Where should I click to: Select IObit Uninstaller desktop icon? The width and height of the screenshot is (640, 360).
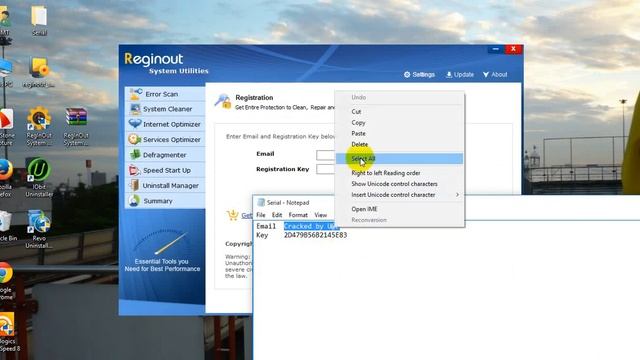tap(39, 177)
